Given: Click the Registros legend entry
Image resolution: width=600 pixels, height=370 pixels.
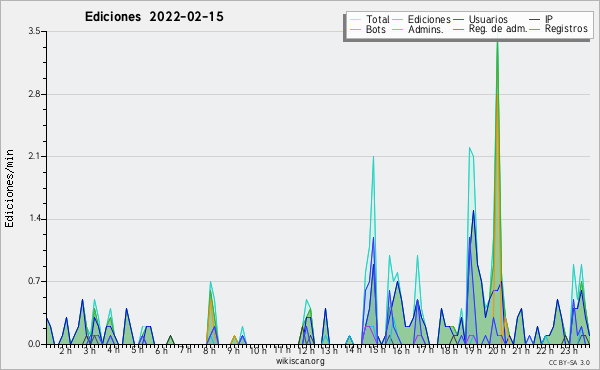Looking at the screenshot, I should pos(566,29).
